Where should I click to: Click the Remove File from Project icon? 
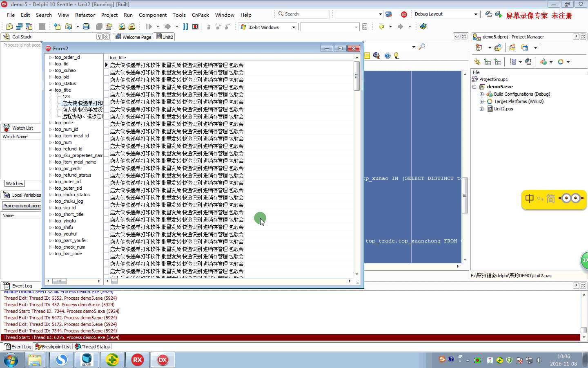pos(131,27)
